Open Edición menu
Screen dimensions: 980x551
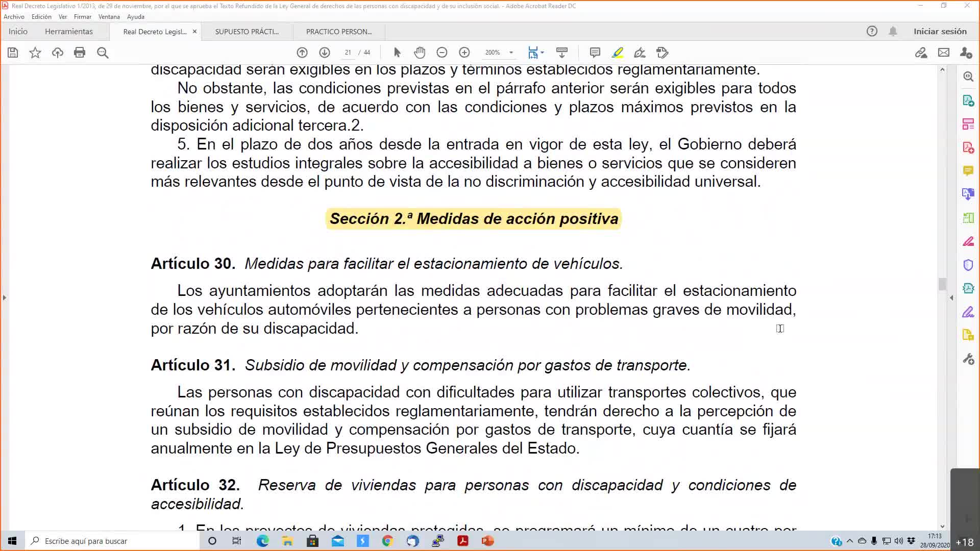point(41,17)
